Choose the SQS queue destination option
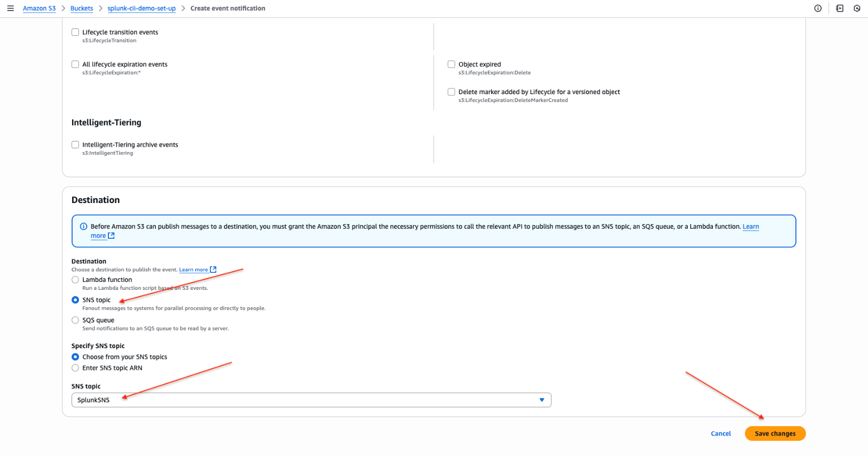Image resolution: width=868 pixels, height=456 pixels. pos(75,320)
